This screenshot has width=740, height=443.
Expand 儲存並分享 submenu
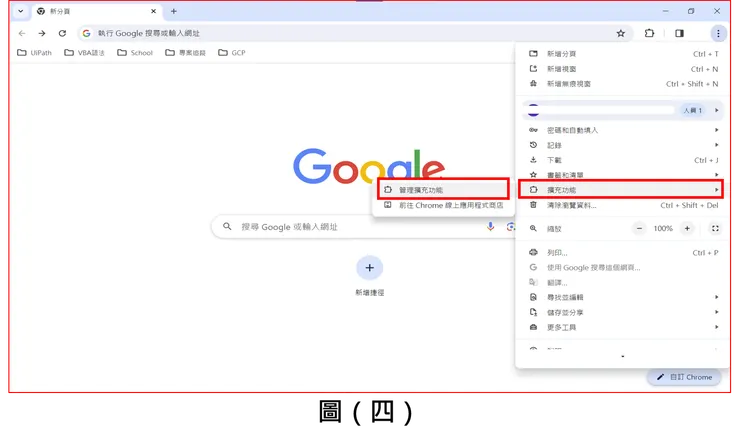(623, 312)
